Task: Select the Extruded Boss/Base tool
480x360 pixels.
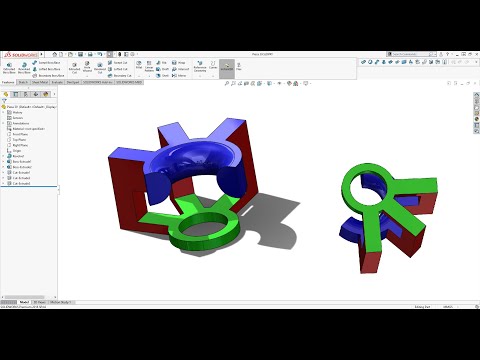Action: pyautogui.click(x=9, y=68)
